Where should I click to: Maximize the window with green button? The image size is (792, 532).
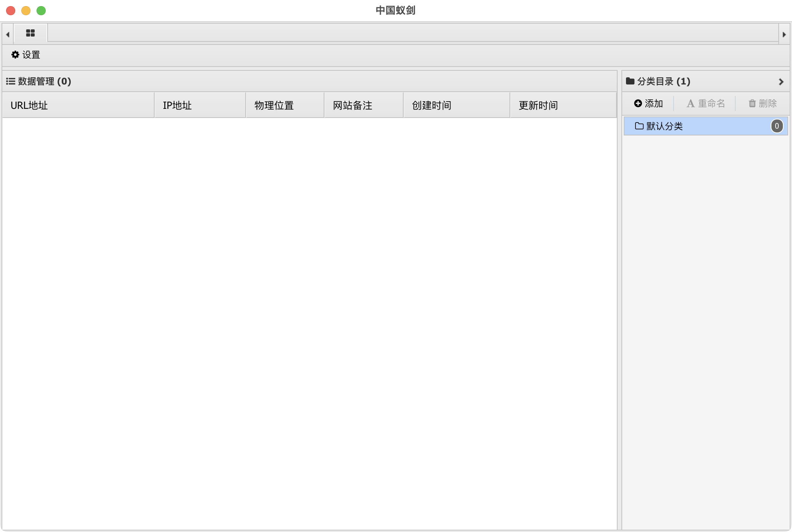(41, 11)
